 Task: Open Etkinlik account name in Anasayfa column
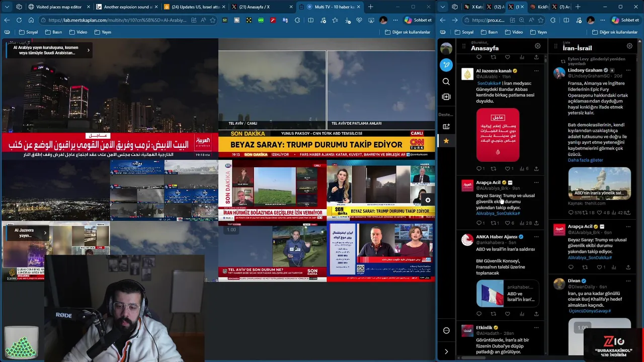[x=484, y=328]
